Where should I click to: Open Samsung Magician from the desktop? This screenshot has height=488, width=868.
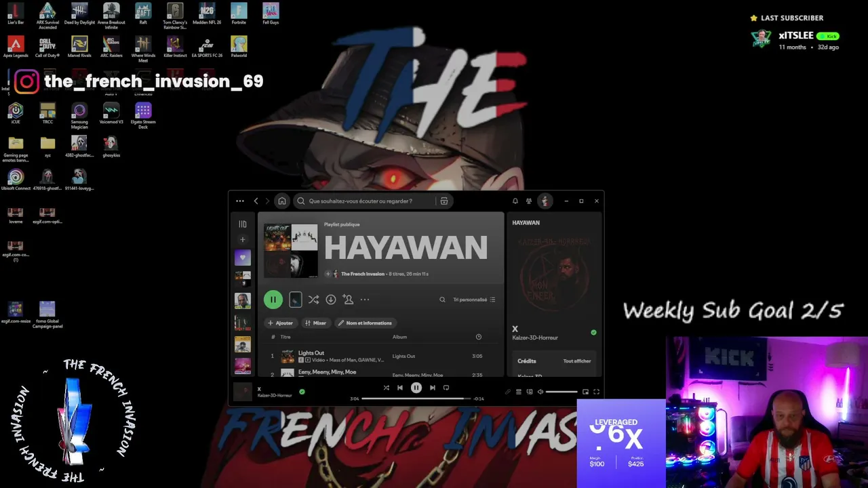tap(79, 116)
